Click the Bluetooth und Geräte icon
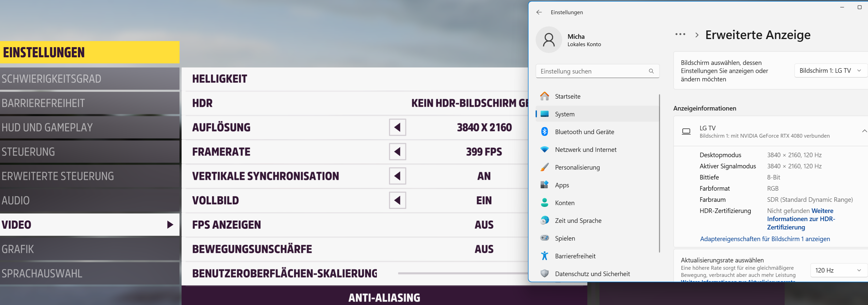868x305 pixels. pos(544,132)
